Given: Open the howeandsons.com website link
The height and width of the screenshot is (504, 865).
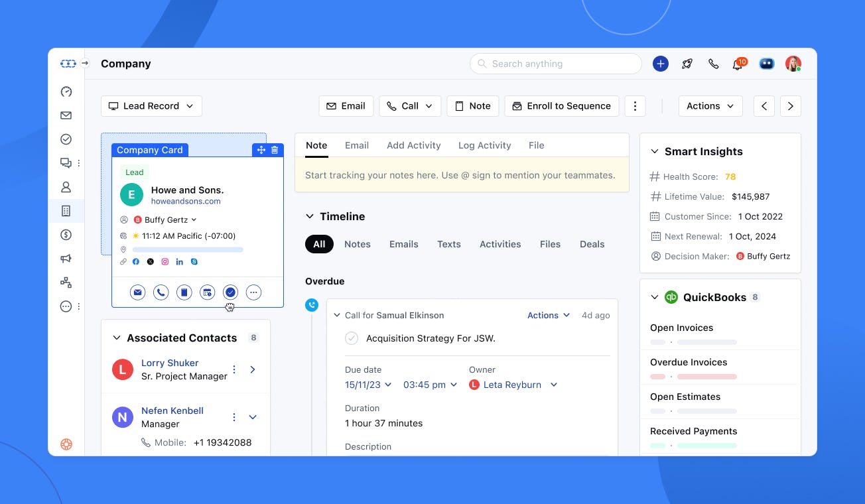Looking at the screenshot, I should pos(186,202).
